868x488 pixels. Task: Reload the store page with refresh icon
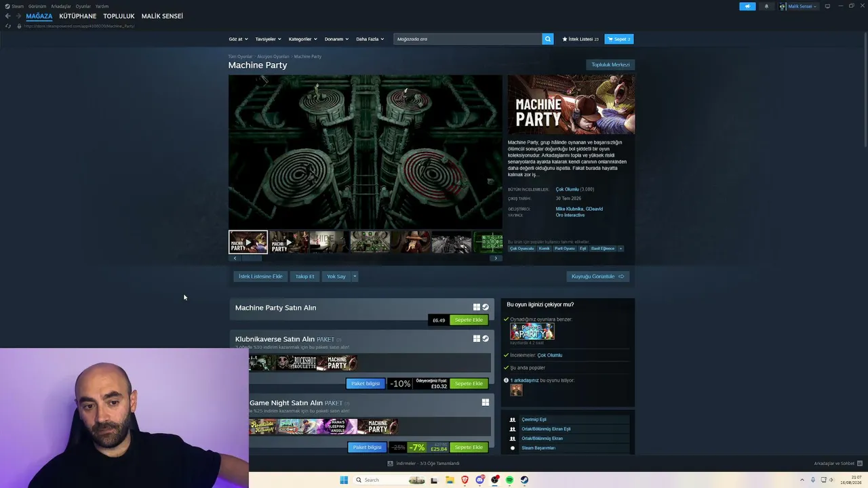[x=8, y=26]
